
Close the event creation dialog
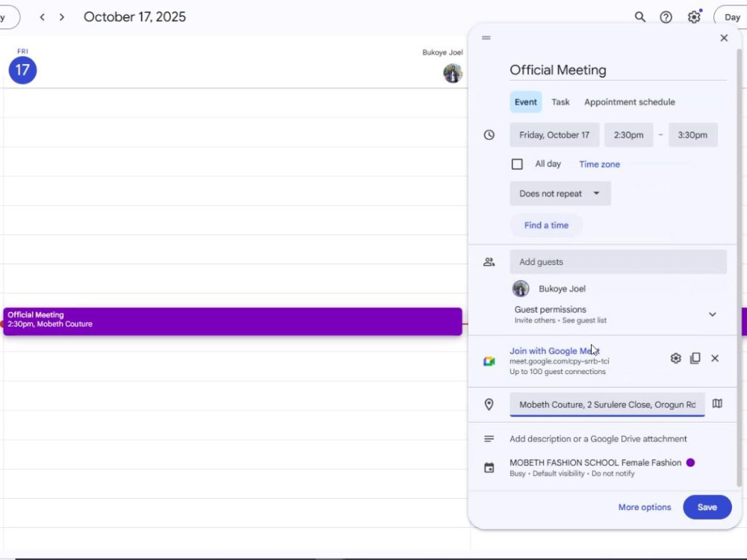pyautogui.click(x=724, y=37)
